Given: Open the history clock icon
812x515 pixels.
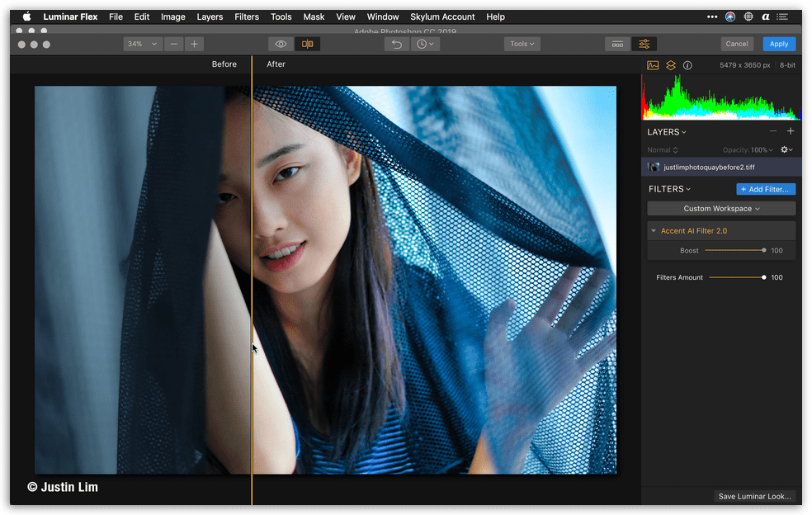Looking at the screenshot, I should pos(422,44).
